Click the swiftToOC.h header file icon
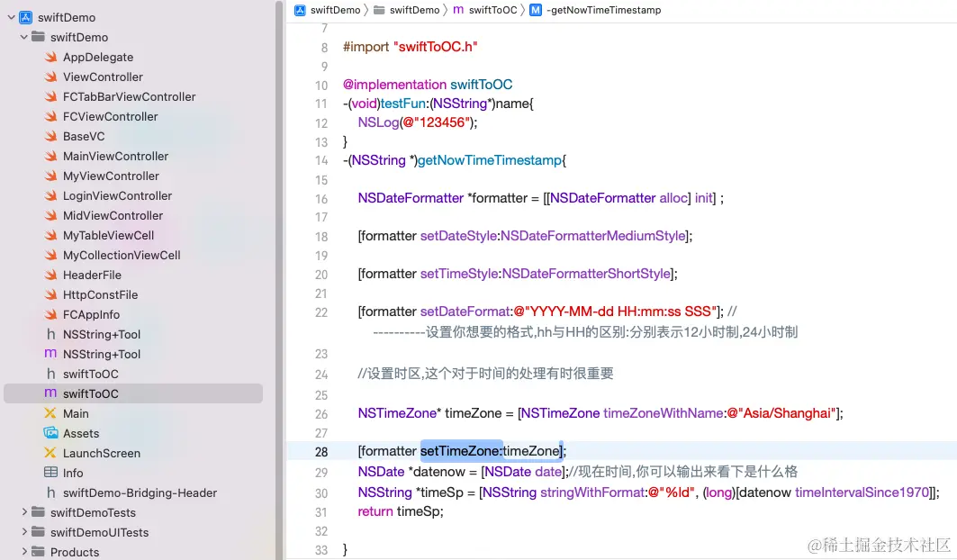 pyautogui.click(x=53, y=374)
